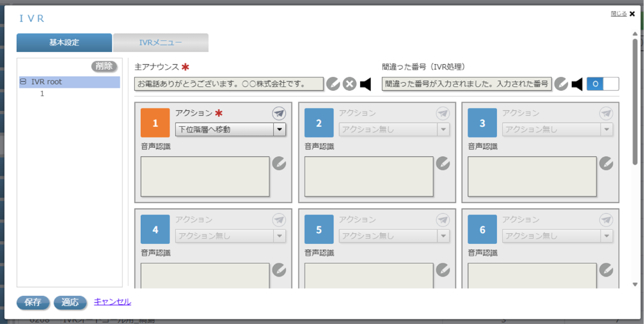Click the キャンセル link
This screenshot has height=324, width=644.
coord(112,302)
